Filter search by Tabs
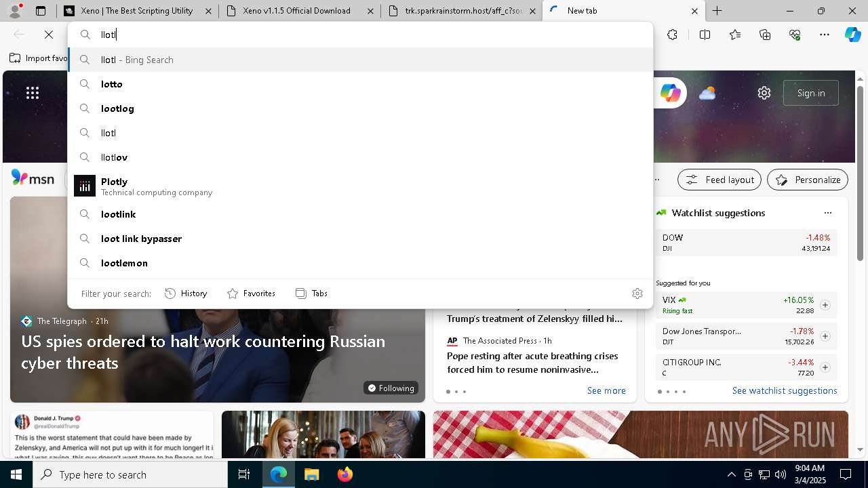This screenshot has height=488, width=868. pos(312,293)
